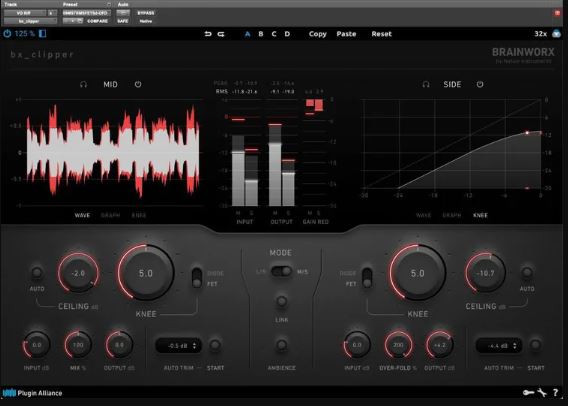Flip the MID Diode/FET switch
The height and width of the screenshot is (406, 568).
(197, 278)
